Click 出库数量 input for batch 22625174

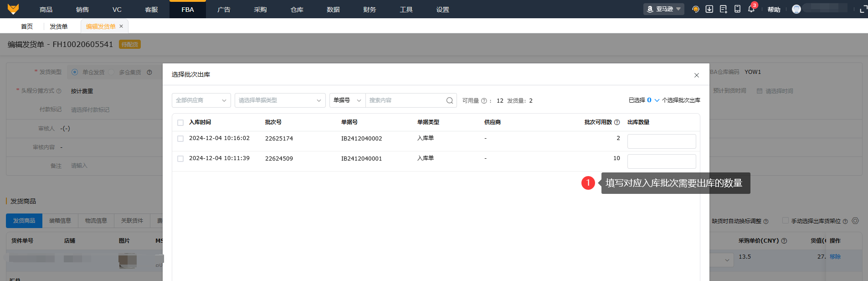tap(661, 141)
